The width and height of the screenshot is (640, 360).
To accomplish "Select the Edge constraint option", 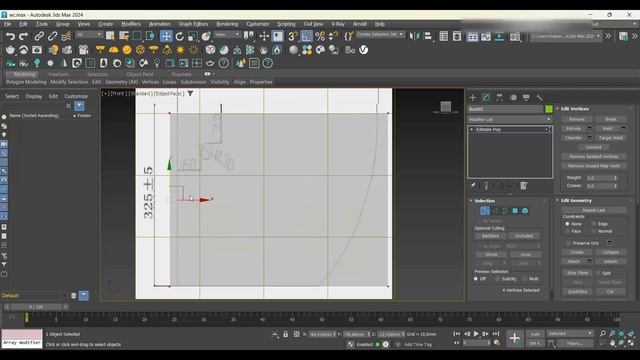I will coord(594,224).
